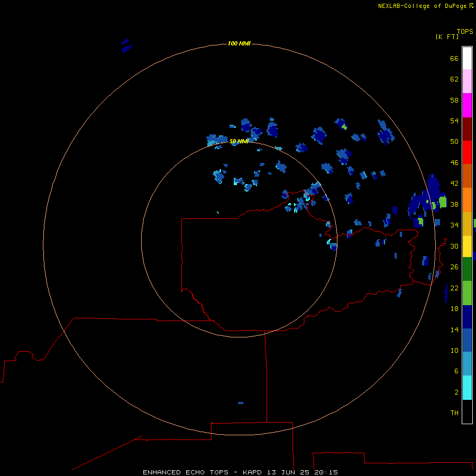Click the dark red 54 legend swatch

point(467,129)
